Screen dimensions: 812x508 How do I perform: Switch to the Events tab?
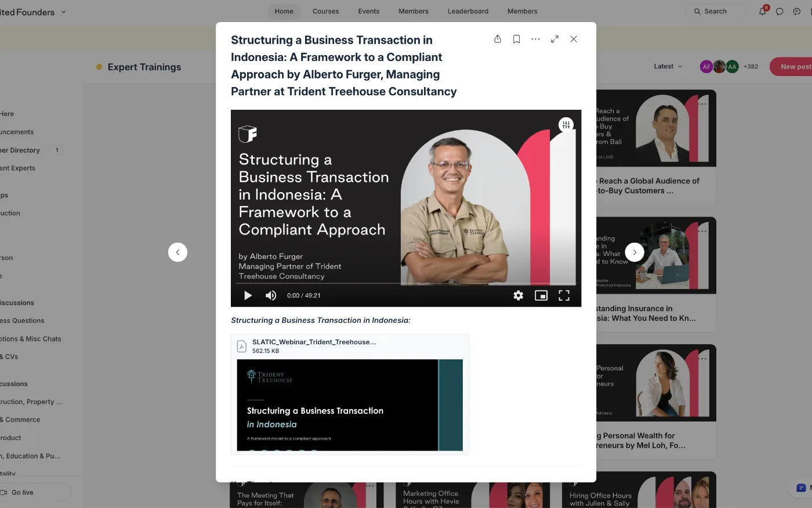(368, 11)
